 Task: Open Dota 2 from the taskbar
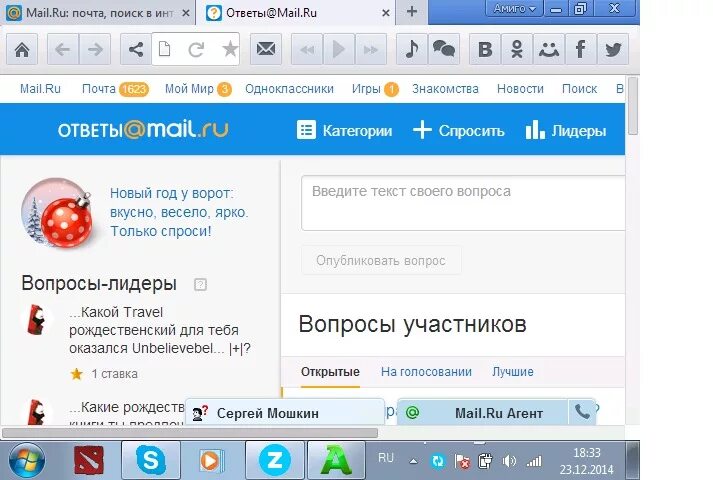[x=89, y=460]
